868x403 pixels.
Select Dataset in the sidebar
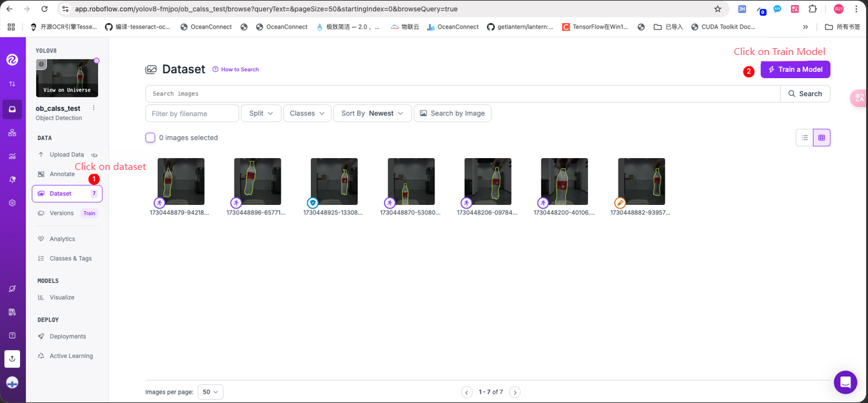tap(67, 194)
